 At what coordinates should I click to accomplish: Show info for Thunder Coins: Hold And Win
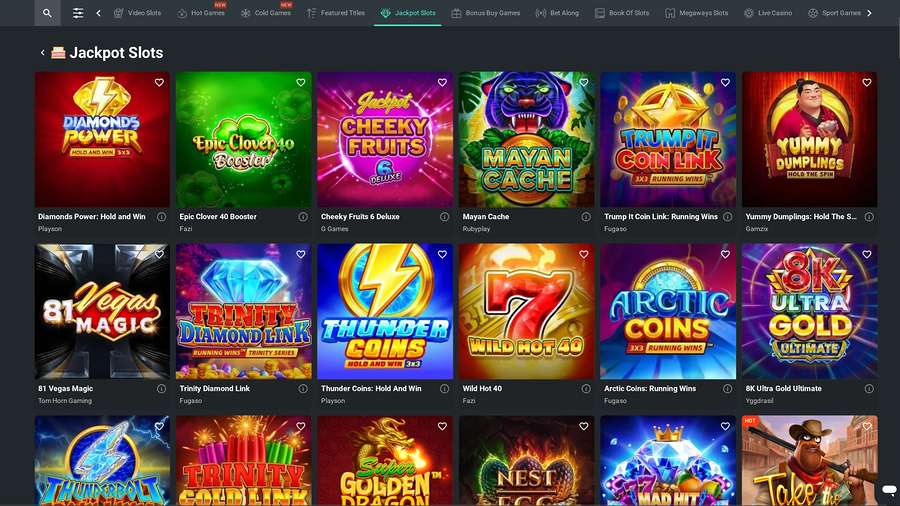tap(444, 389)
